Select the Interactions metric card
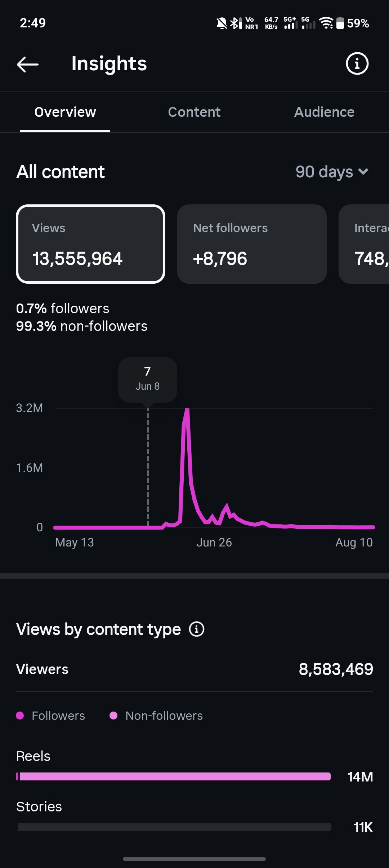This screenshot has height=868, width=389. (x=364, y=244)
